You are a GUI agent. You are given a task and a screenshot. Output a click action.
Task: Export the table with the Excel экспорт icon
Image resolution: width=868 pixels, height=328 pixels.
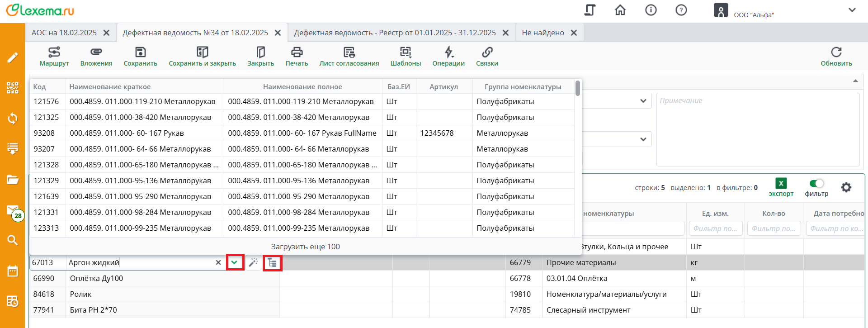click(781, 184)
